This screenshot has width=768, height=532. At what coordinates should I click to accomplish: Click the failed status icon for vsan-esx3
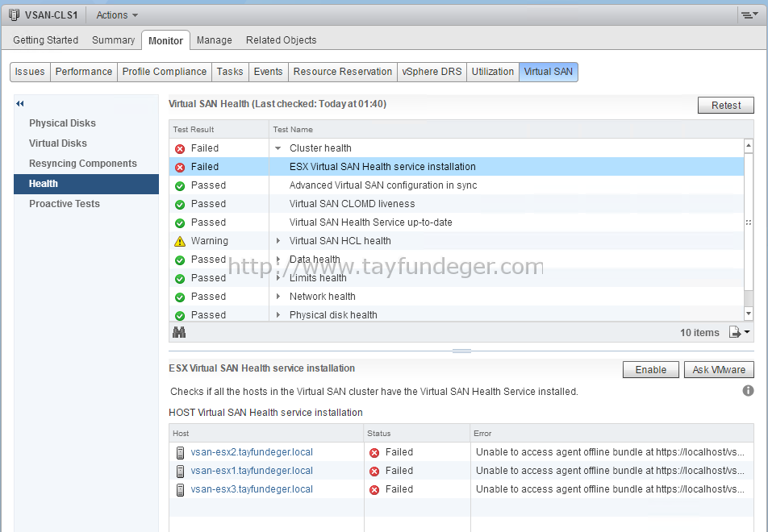tap(374, 490)
